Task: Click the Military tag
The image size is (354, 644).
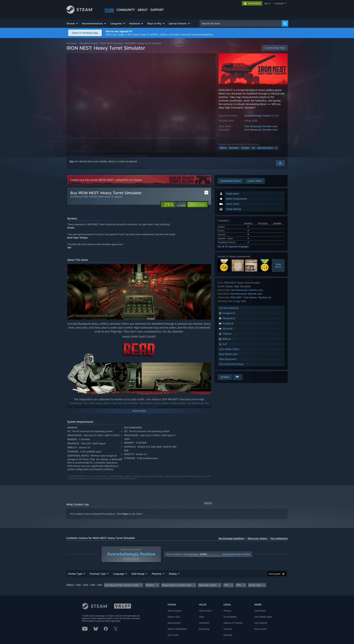Action: click(x=223, y=148)
